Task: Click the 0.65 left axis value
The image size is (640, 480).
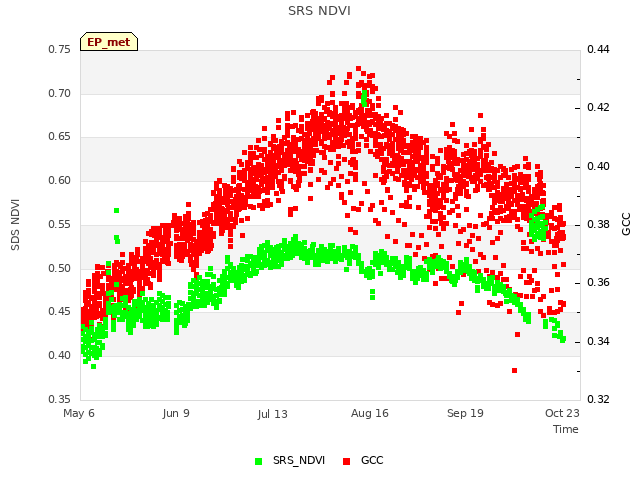Action: [60, 136]
